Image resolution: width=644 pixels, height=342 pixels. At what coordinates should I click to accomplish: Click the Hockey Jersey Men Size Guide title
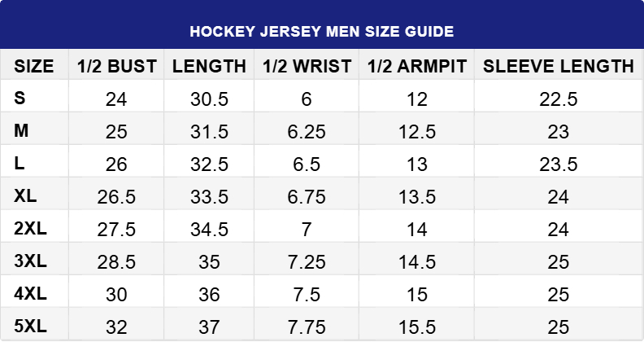click(322, 31)
